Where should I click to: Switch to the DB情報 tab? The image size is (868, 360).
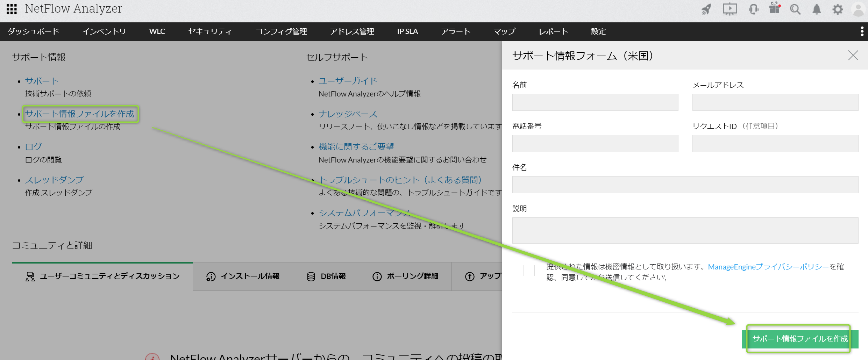pyautogui.click(x=326, y=276)
